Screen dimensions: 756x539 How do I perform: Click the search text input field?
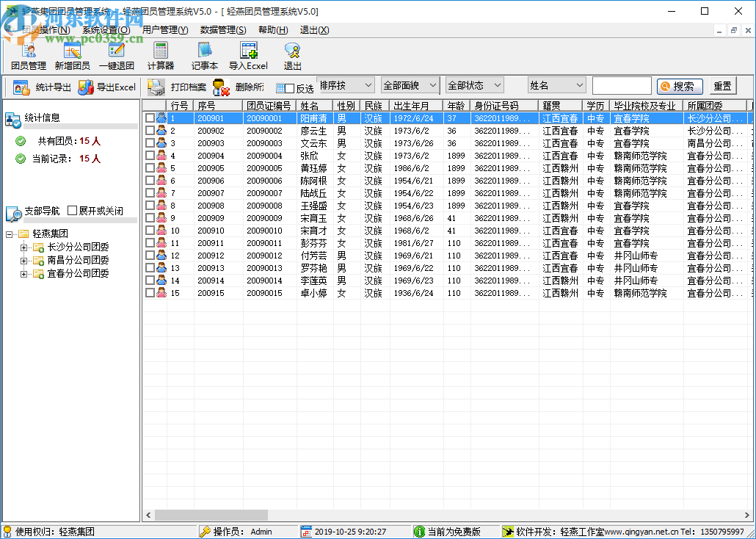(x=622, y=86)
